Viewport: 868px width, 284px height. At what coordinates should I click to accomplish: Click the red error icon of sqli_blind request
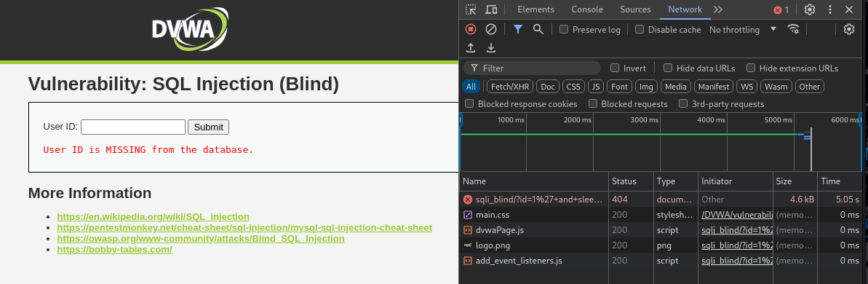coord(468,200)
